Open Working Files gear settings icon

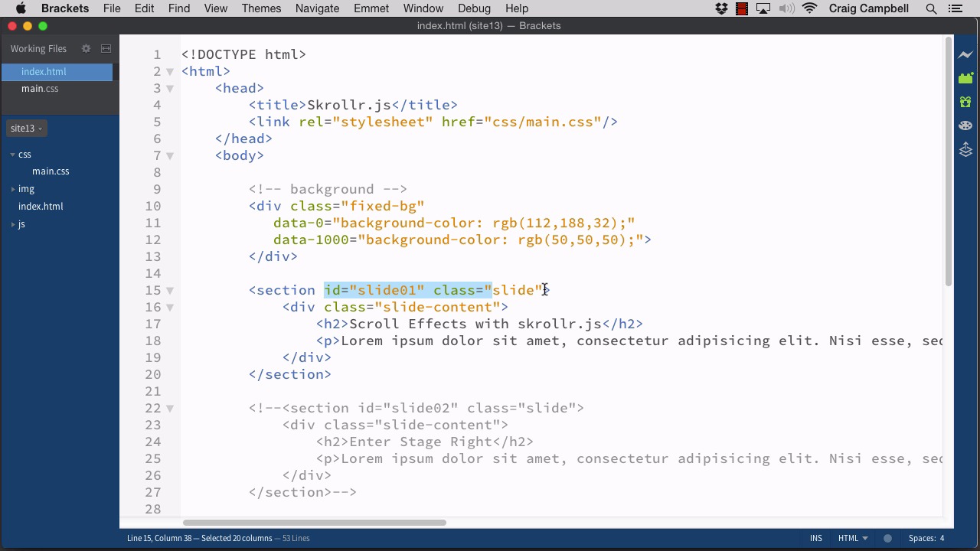click(x=86, y=48)
